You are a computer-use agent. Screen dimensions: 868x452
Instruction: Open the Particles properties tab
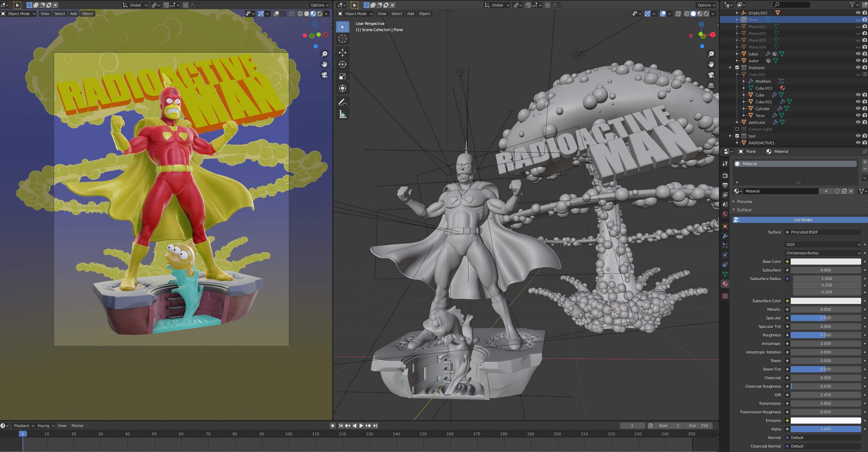pyautogui.click(x=725, y=245)
